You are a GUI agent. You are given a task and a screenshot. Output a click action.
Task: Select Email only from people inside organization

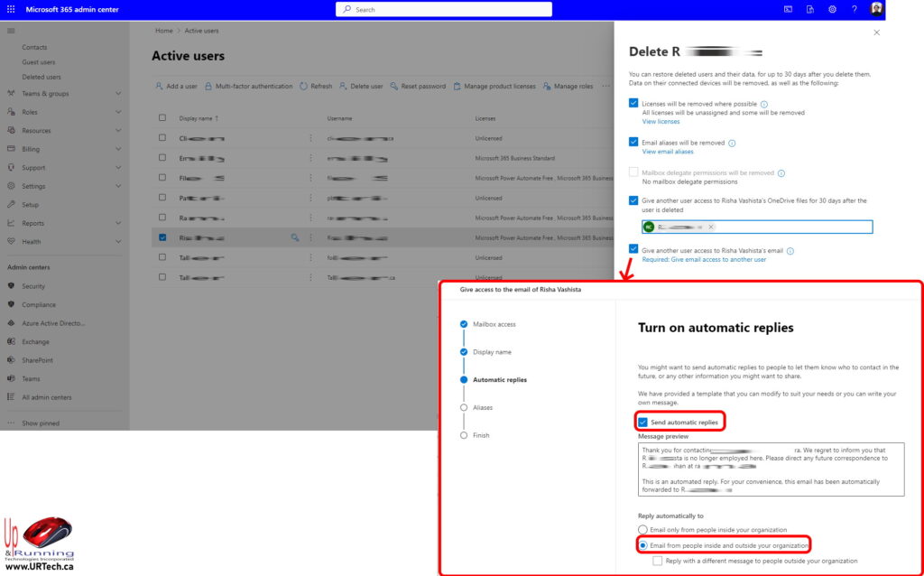(642, 530)
